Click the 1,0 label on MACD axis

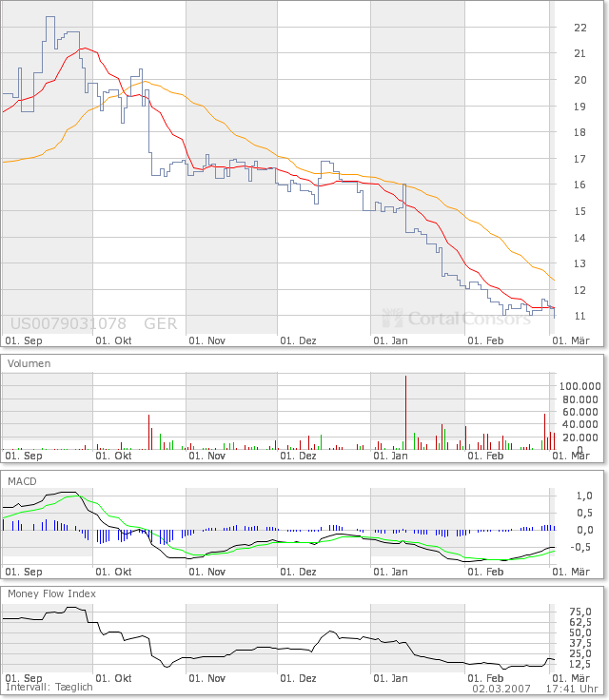tap(586, 496)
